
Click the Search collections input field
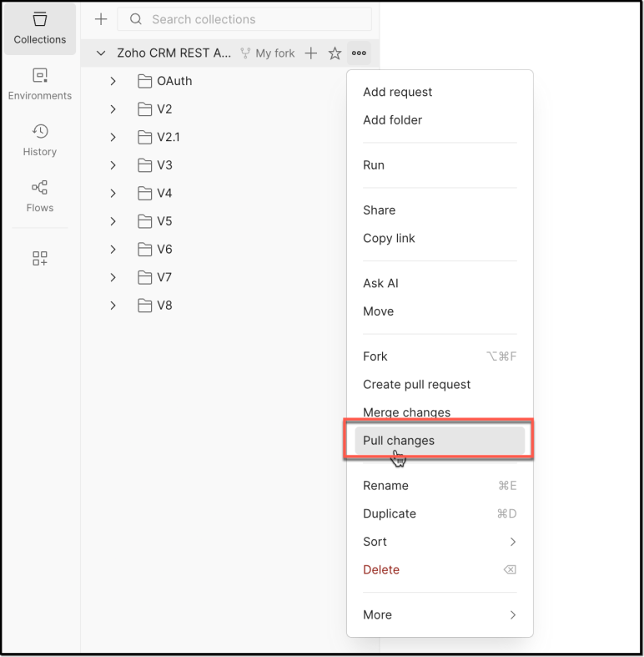(x=250, y=19)
